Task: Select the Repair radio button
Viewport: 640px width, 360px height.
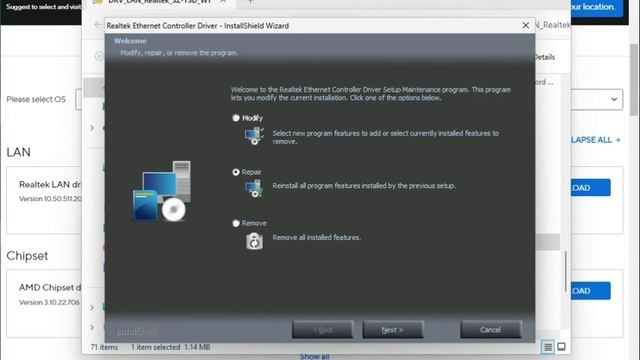Action: 236,172
